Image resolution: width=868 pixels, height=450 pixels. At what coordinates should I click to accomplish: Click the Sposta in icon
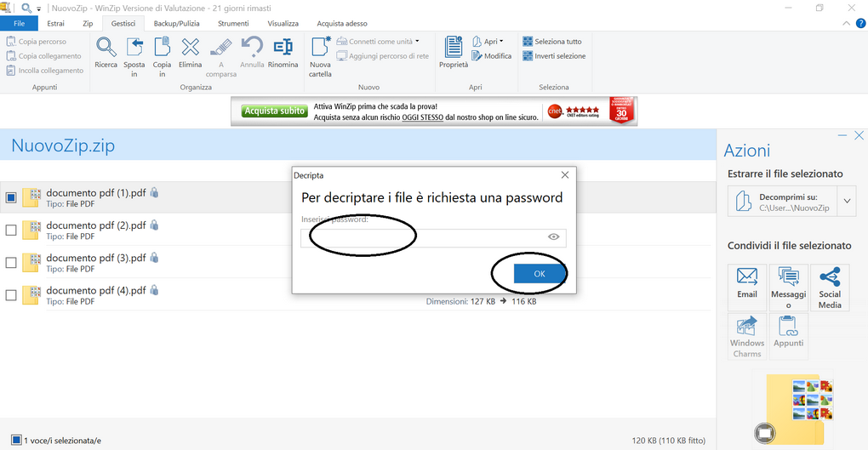click(134, 57)
